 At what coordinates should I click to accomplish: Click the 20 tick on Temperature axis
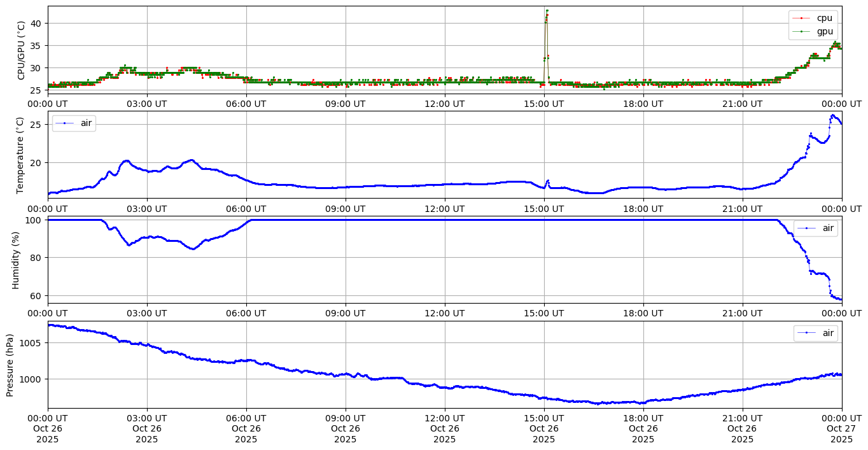pyautogui.click(x=37, y=163)
